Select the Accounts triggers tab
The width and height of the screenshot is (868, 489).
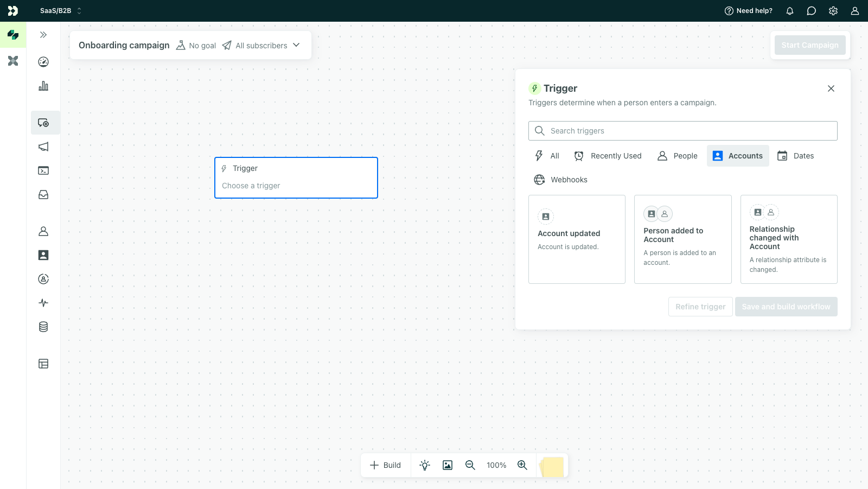click(738, 156)
